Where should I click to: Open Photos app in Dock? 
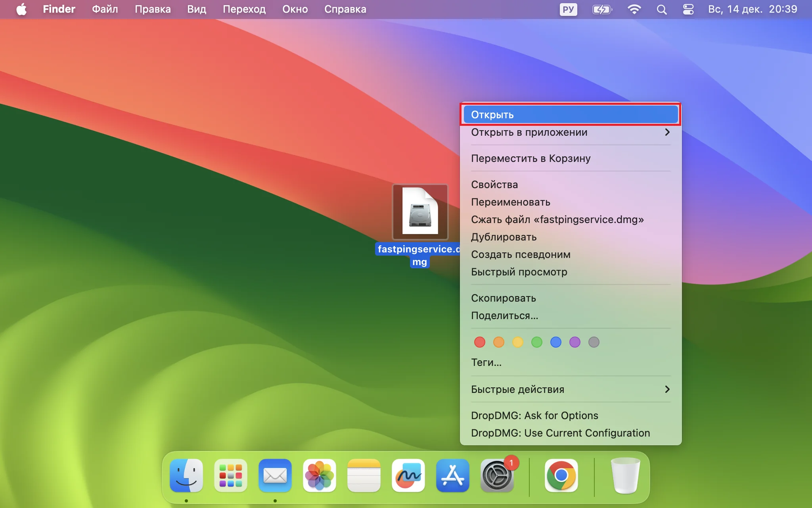320,475
